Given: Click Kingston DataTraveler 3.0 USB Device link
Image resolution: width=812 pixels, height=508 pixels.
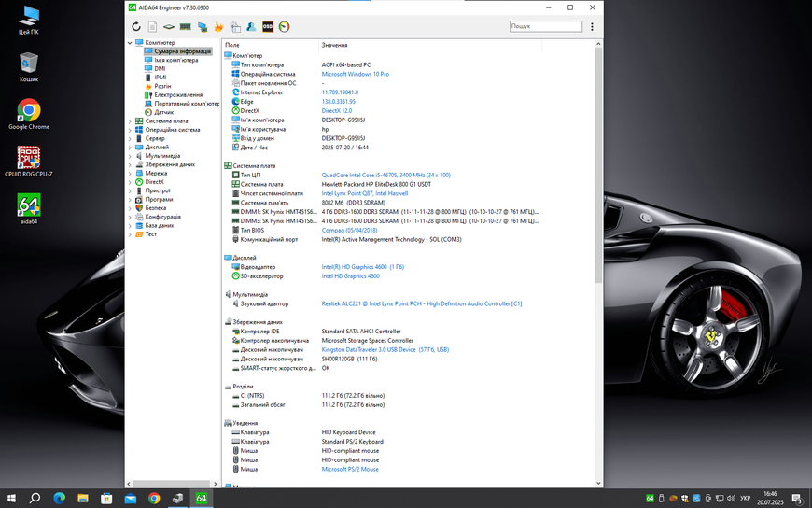Looking at the screenshot, I should 385,350.
